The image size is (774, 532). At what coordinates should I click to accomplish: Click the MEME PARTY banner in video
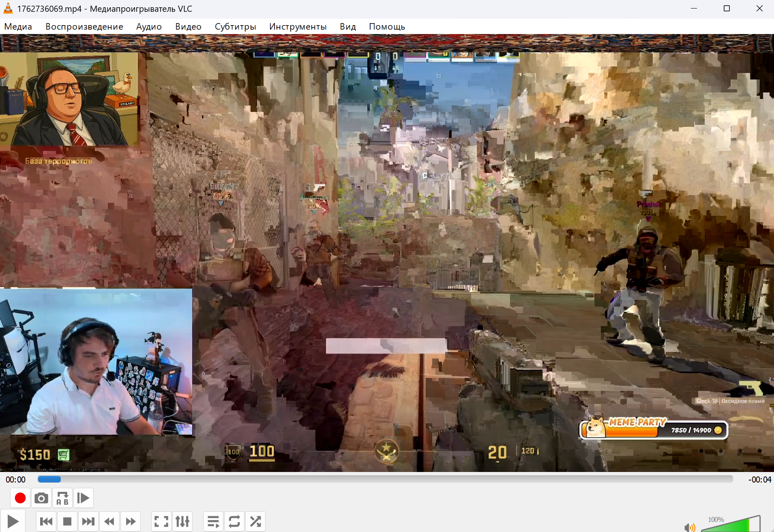(654, 428)
